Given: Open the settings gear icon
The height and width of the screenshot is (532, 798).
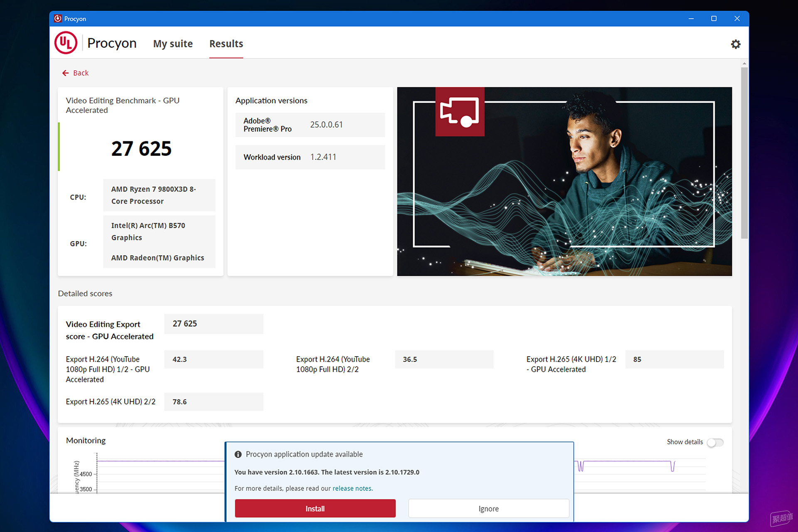Looking at the screenshot, I should (735, 44).
